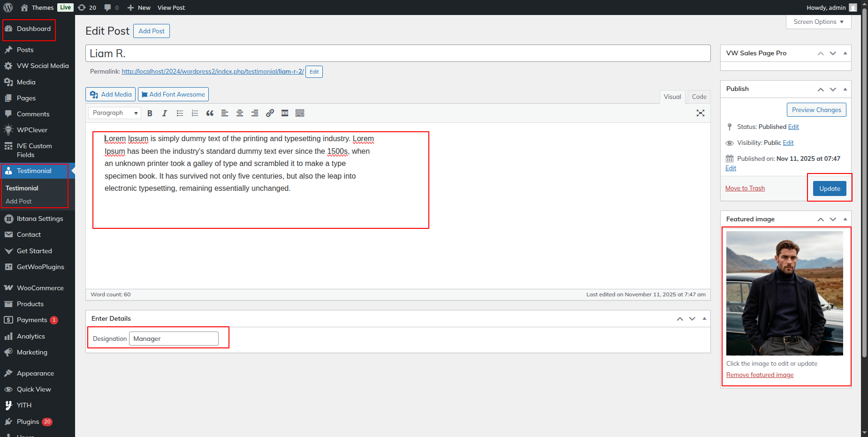This screenshot has height=437, width=868.
Task: Insert a bulleted list
Action: coord(180,113)
